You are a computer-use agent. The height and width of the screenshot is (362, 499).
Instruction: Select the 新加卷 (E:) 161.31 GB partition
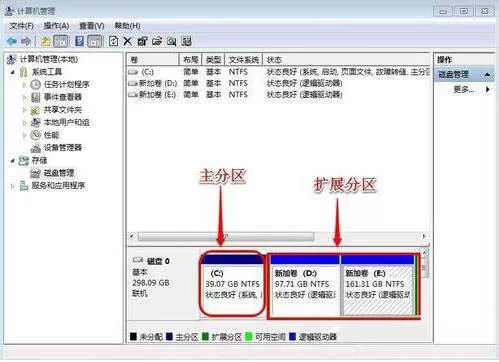(377, 285)
